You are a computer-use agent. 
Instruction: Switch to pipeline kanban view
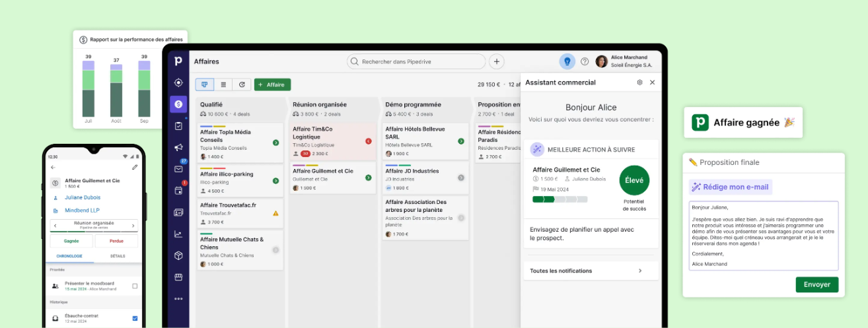(x=205, y=84)
